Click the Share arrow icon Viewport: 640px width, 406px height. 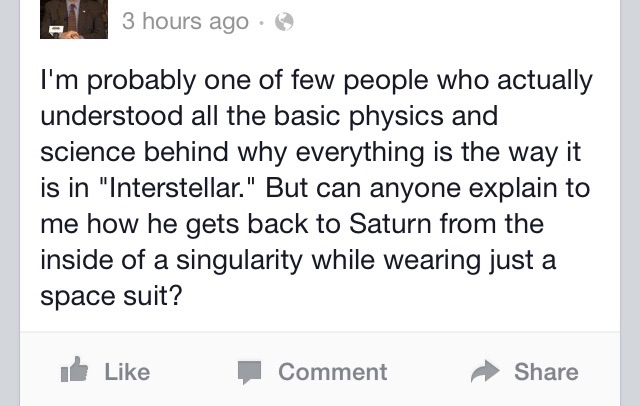(x=487, y=372)
